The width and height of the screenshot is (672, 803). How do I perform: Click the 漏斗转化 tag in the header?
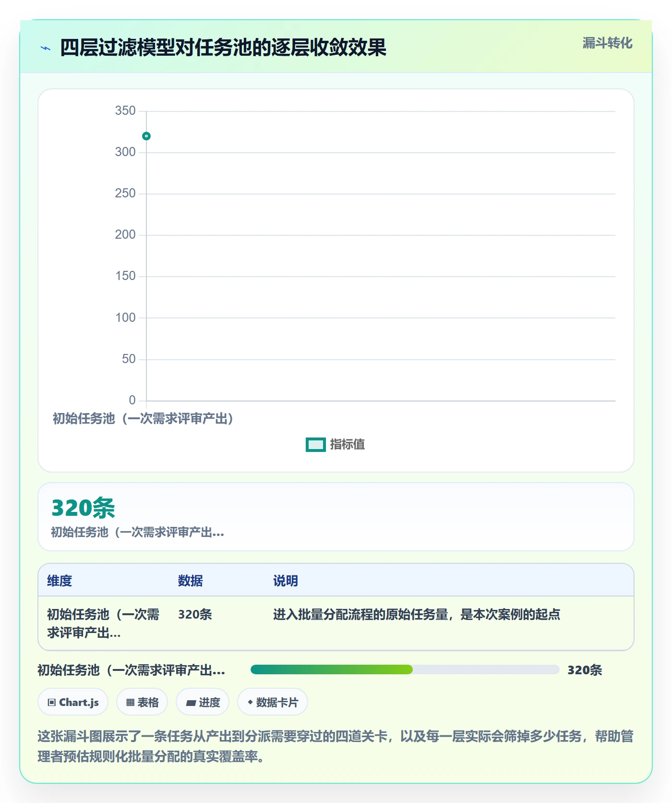pos(607,43)
